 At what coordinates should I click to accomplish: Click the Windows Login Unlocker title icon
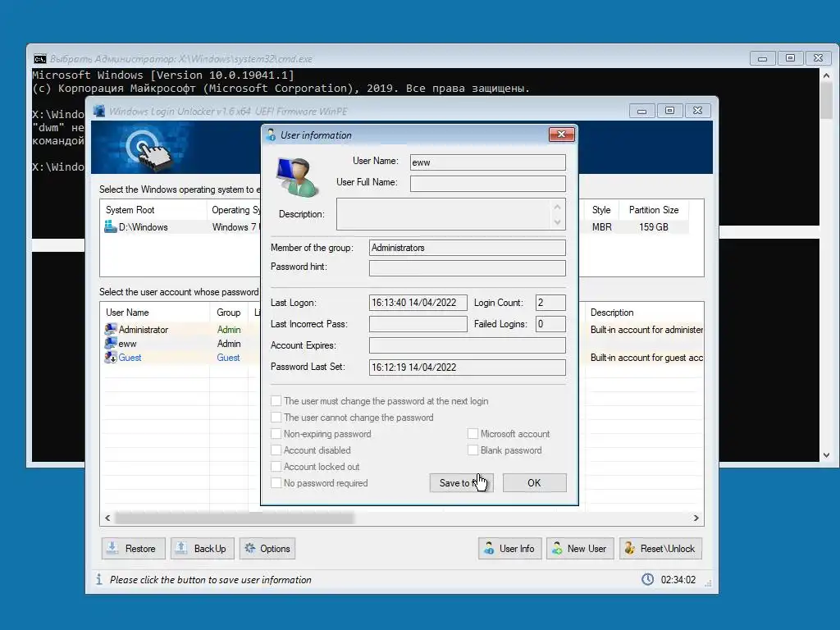click(x=99, y=111)
